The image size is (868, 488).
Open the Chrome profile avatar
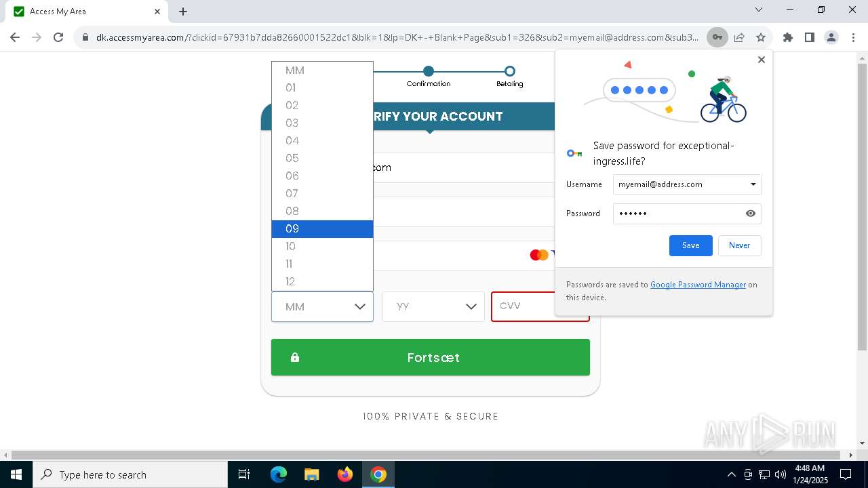[831, 37]
